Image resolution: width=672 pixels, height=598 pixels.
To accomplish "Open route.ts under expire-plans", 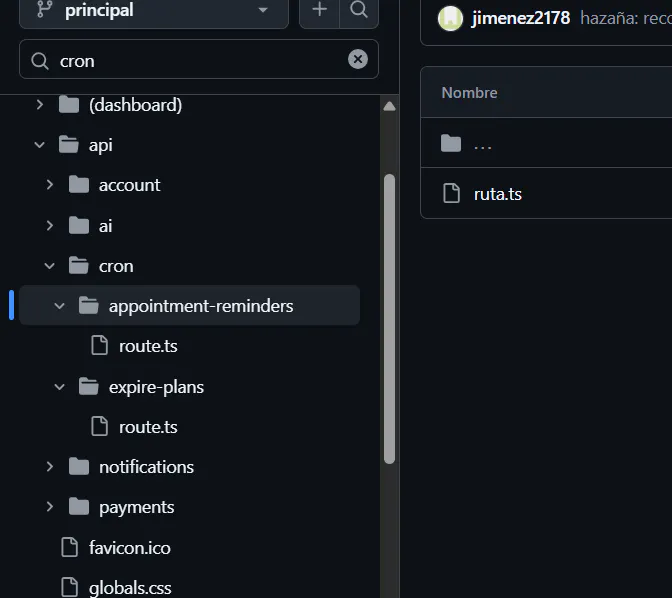I will click(148, 427).
